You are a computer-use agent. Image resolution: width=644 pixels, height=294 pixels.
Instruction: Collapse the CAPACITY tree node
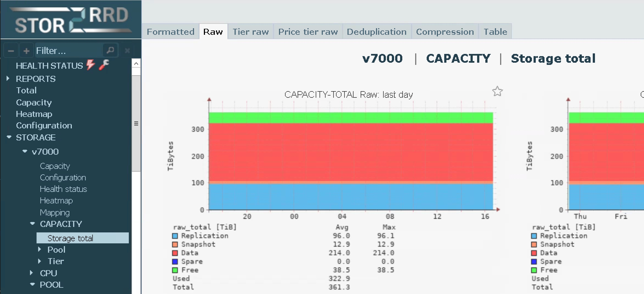pyautogui.click(x=32, y=223)
